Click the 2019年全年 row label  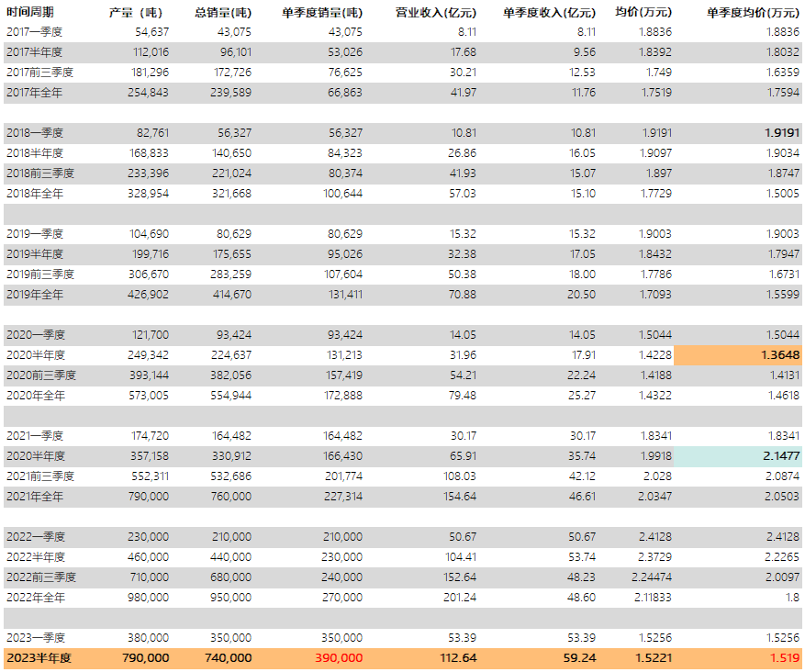click(35, 295)
